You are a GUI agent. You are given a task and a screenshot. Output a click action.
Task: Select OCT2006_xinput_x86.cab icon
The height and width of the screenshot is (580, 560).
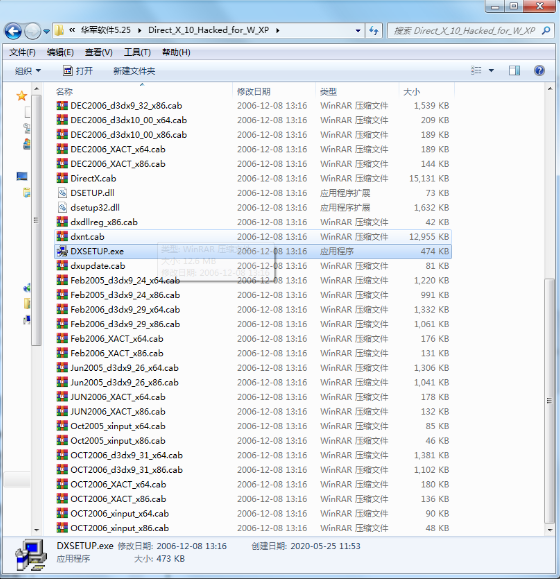62,528
